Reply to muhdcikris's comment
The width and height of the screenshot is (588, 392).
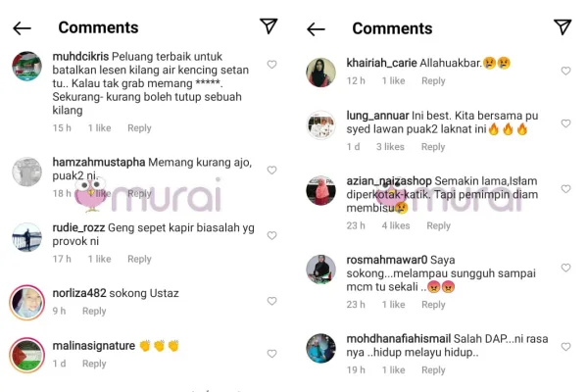coord(139,128)
